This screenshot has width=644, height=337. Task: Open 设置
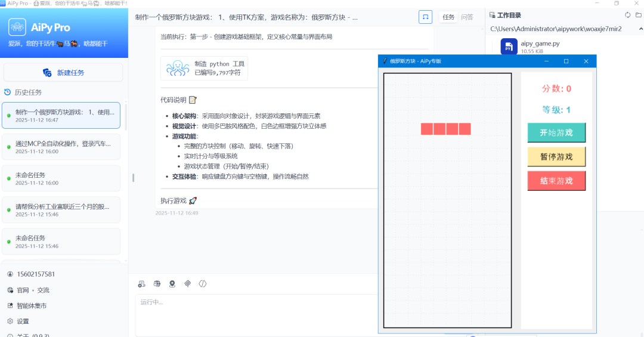(23, 321)
